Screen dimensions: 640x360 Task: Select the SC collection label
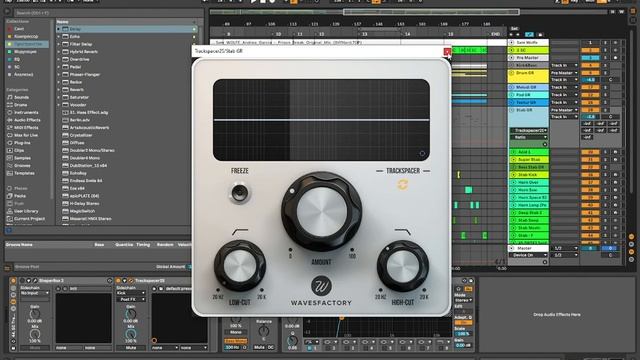click(x=17, y=67)
